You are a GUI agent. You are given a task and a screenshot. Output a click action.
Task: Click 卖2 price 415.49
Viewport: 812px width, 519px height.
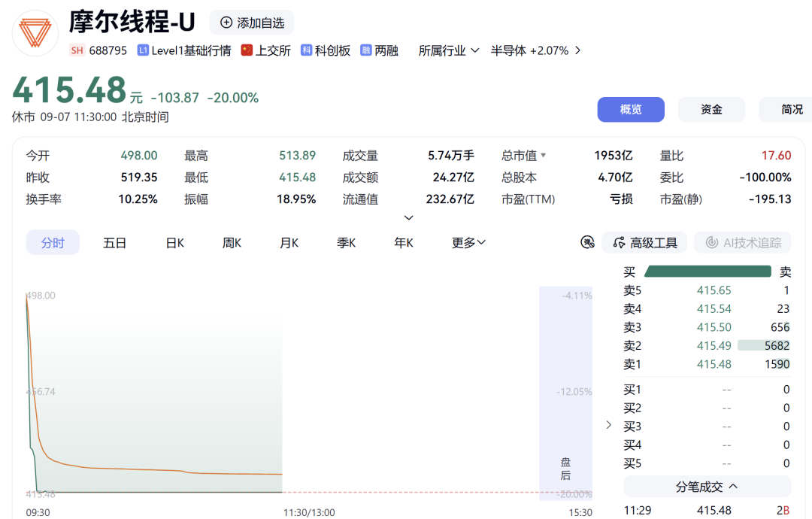pyautogui.click(x=714, y=346)
